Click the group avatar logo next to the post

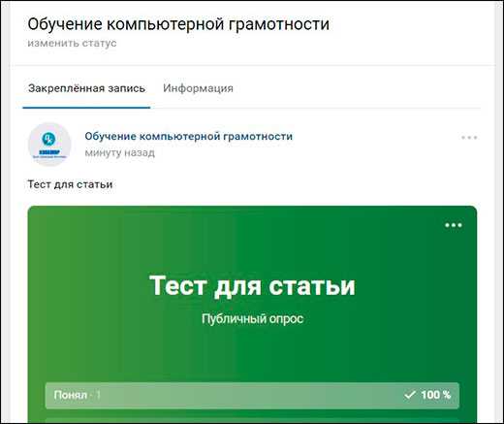[x=49, y=145]
